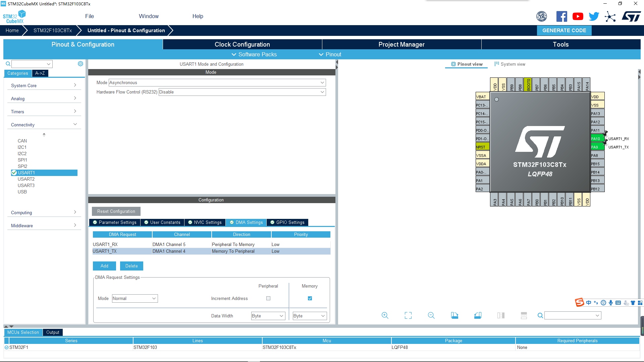Open the settings gear in Categories panel

click(x=80, y=64)
